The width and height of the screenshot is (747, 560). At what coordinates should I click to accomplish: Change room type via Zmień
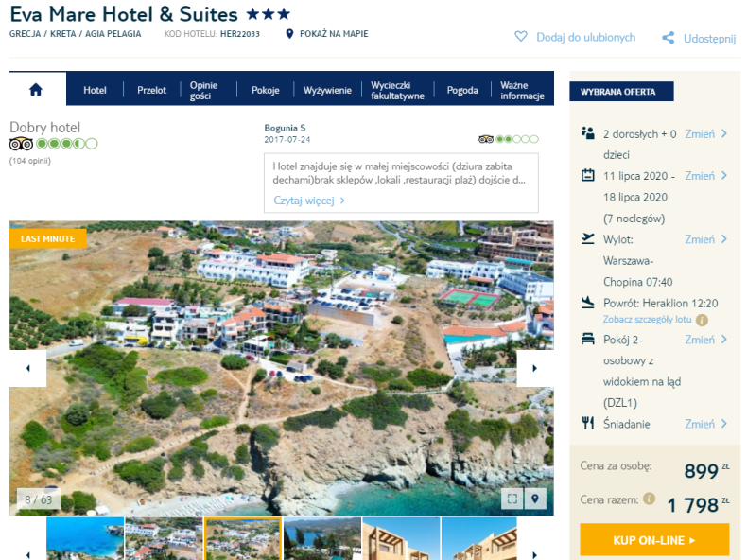pyautogui.click(x=706, y=340)
